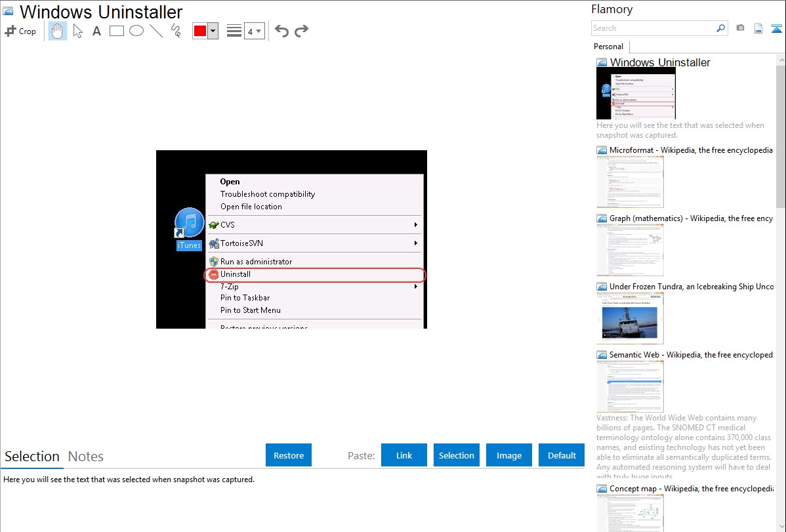Click the app icon beside Windows Uninstaller title
Viewport: 786px width, 532px height.
pyautogui.click(x=8, y=11)
